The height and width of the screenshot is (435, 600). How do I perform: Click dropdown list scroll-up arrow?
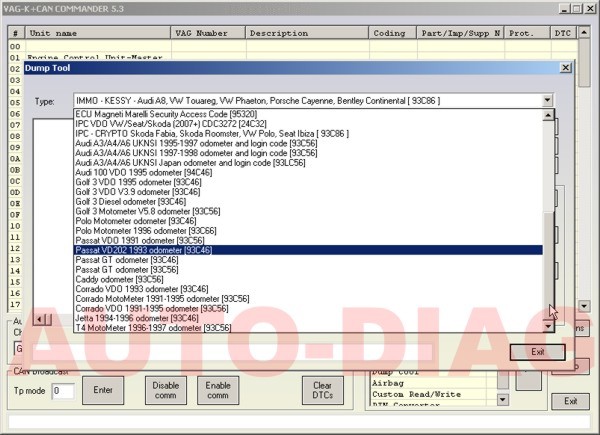point(548,115)
